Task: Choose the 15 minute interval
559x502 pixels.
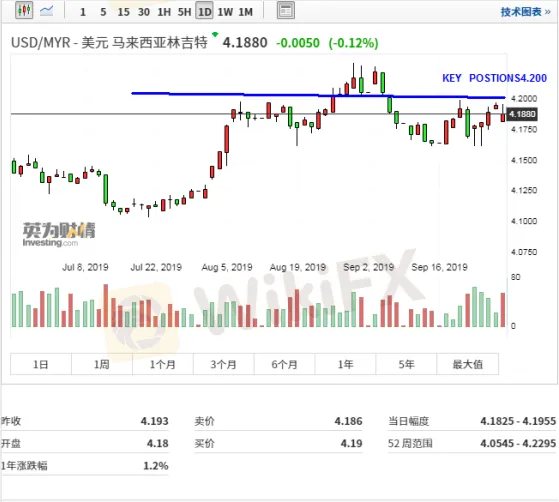Action: click(123, 12)
